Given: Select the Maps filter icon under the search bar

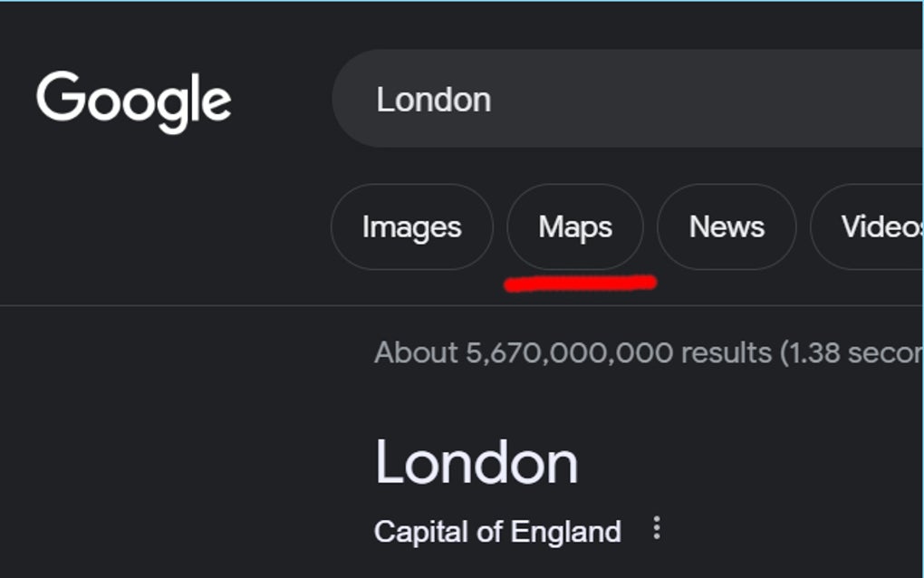Looking at the screenshot, I should coord(574,227).
